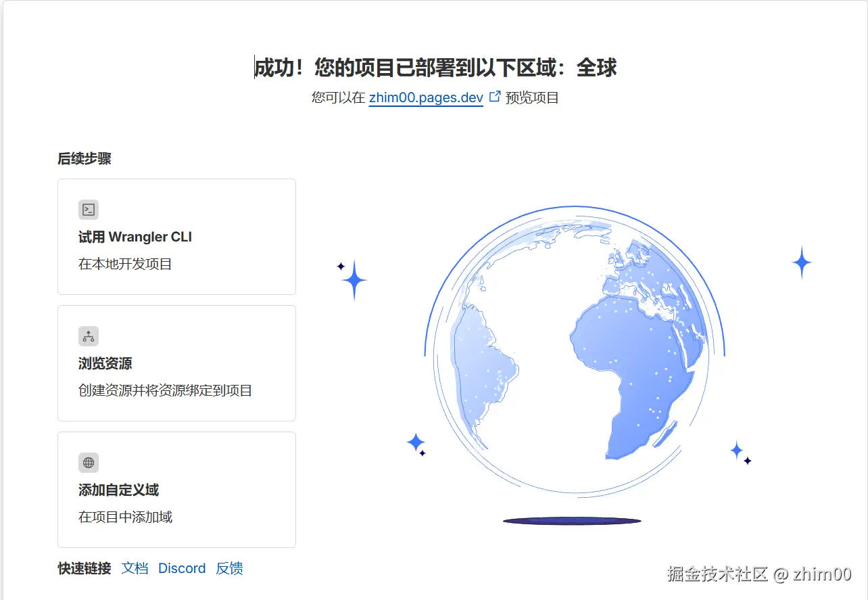868x600 pixels.
Task: Click the 预览项目 text
Action: click(x=532, y=97)
